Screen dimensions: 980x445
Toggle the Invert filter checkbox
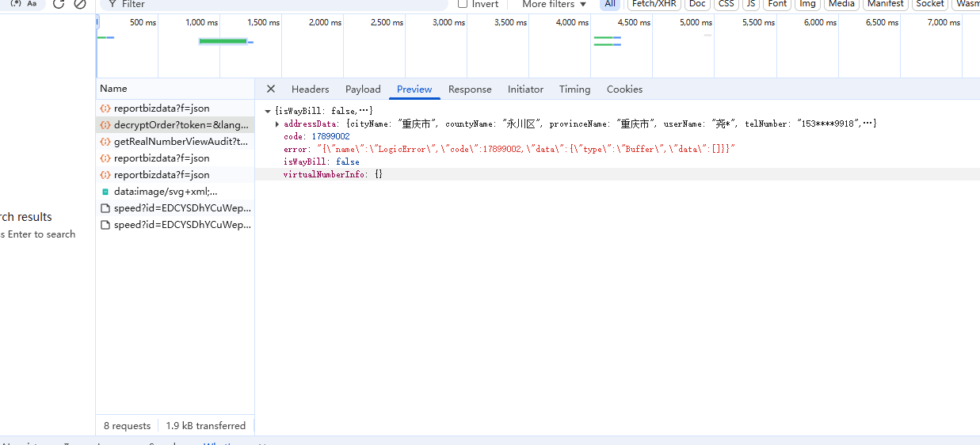click(x=463, y=4)
